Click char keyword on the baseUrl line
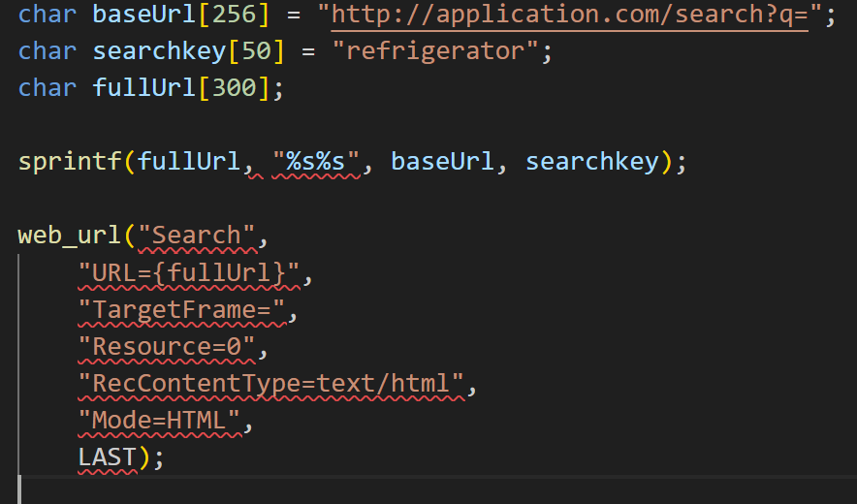 click(47, 15)
